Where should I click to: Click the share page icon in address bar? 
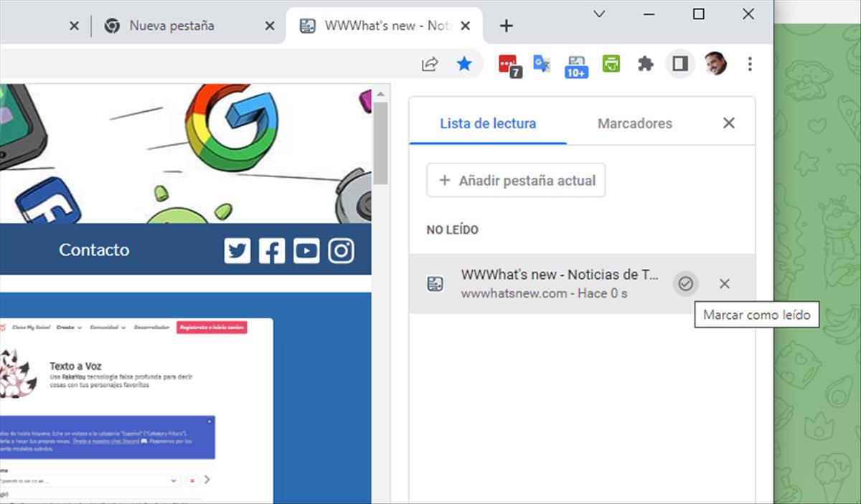click(x=429, y=65)
